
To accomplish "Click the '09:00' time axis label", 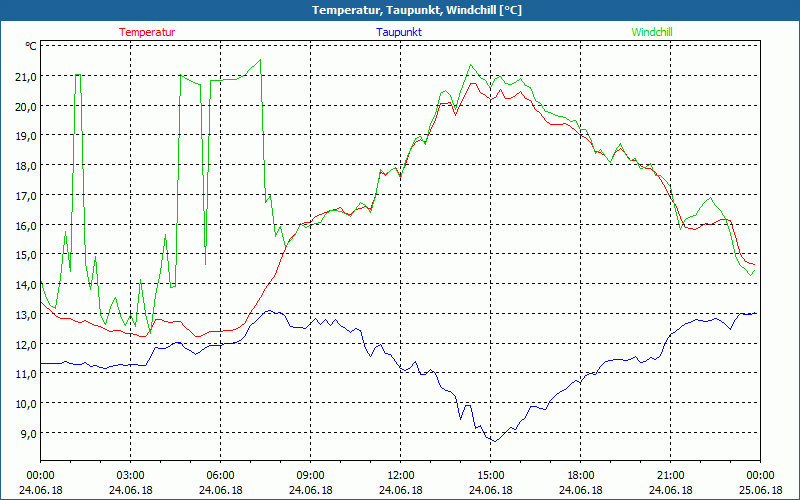I will click(310, 476).
